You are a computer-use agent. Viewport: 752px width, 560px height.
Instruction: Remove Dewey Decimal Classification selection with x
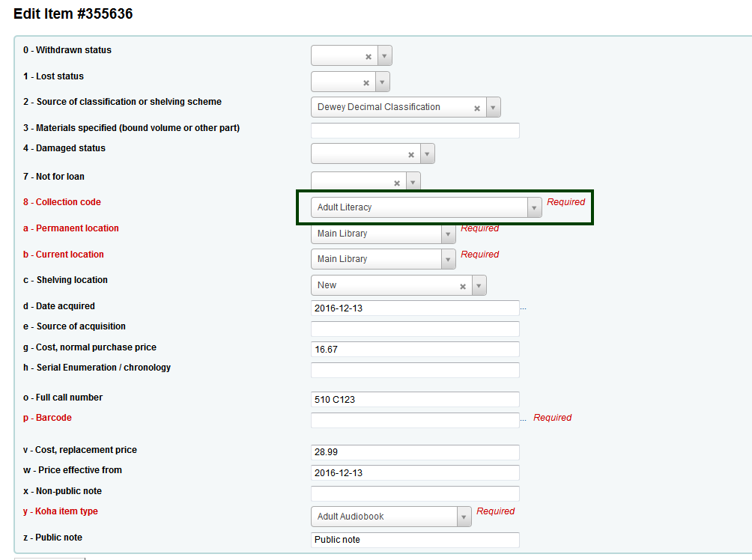tap(477, 108)
